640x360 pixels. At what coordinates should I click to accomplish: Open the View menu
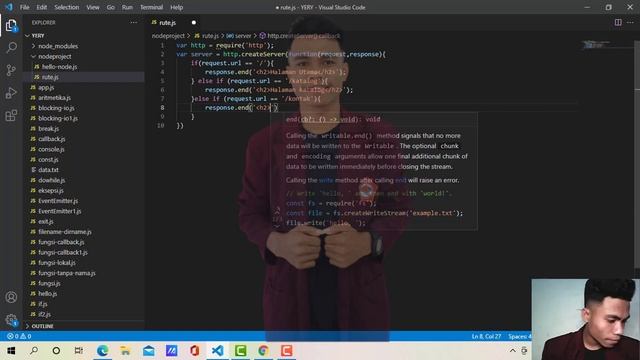(93, 7)
